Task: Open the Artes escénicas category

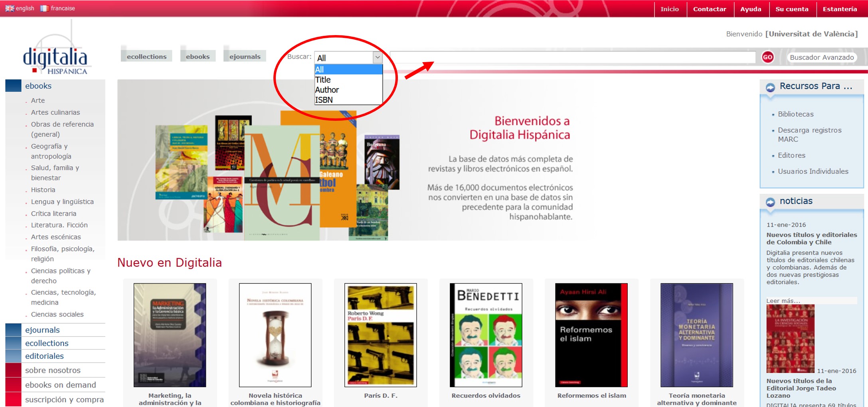Action: pyautogui.click(x=56, y=237)
